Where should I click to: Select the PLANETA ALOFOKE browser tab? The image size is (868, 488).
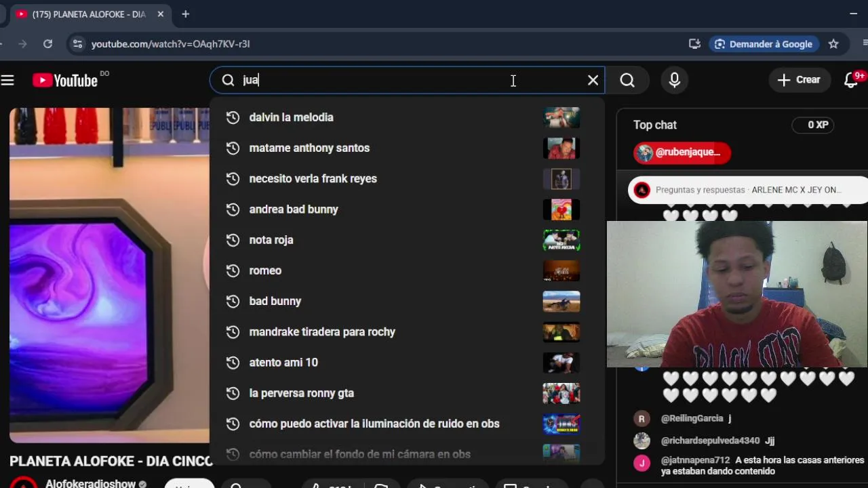[x=90, y=14]
